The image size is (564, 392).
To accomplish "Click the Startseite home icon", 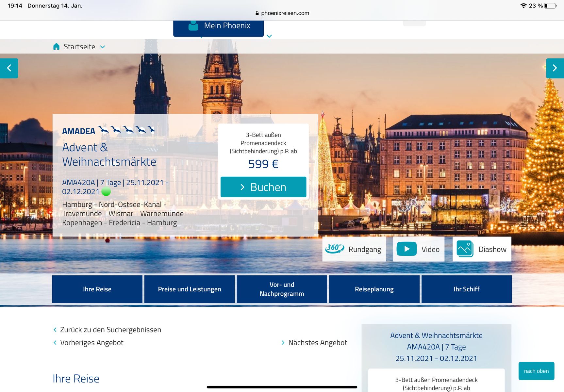I will click(57, 47).
